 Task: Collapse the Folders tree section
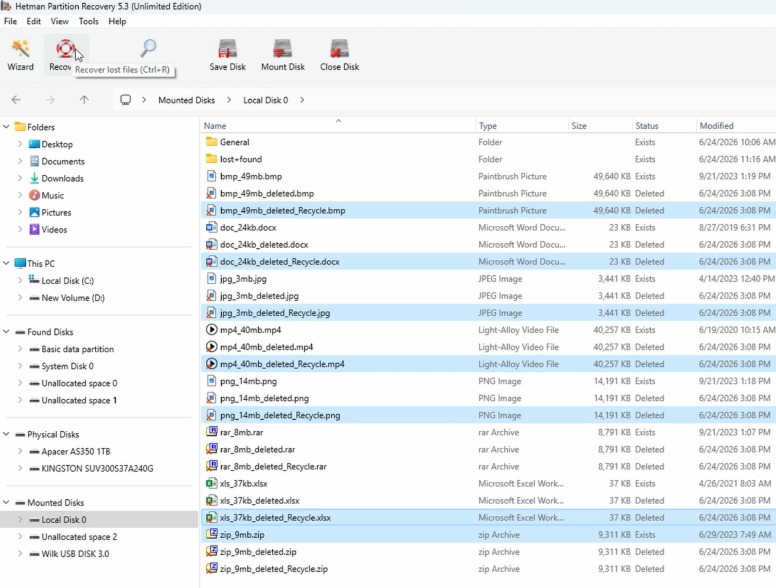coord(6,127)
